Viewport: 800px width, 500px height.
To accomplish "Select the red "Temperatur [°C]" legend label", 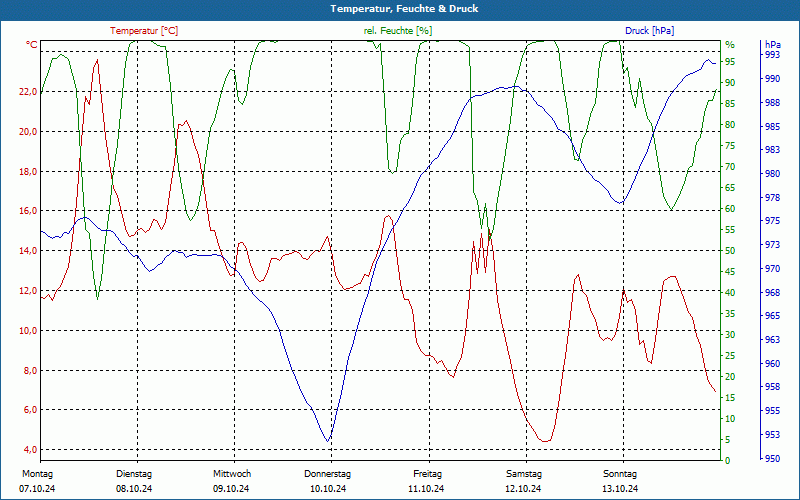I will 144,31.
